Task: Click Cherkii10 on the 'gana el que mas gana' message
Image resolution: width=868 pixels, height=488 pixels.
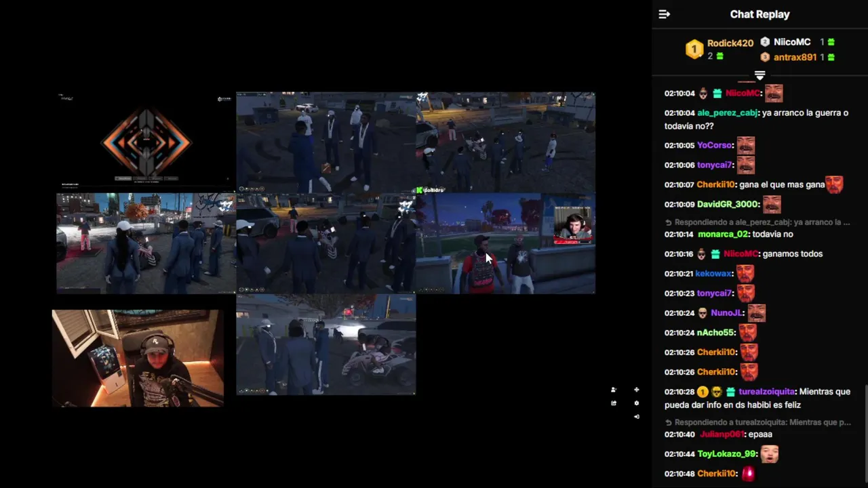Action: coord(716,185)
